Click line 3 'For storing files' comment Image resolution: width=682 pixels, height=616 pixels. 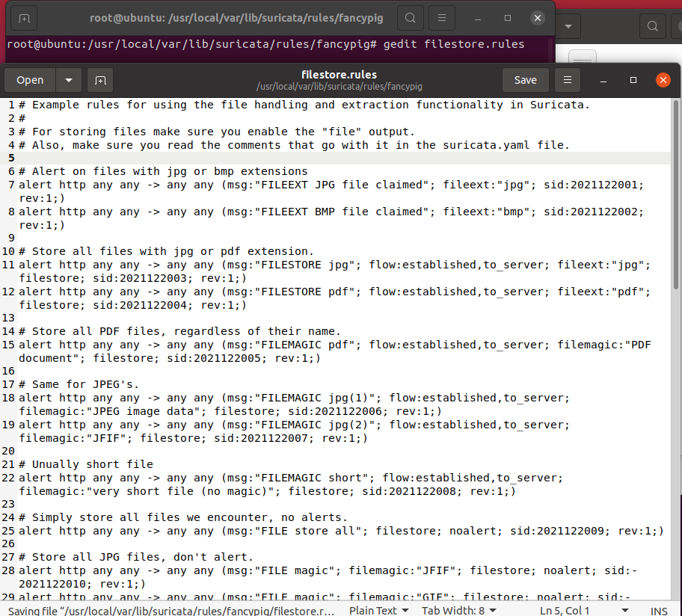point(217,132)
